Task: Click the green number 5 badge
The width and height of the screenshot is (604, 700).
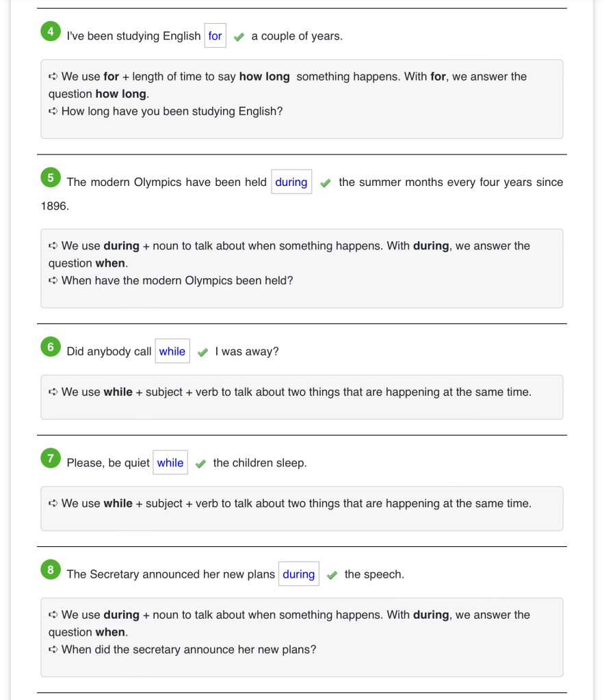Action: pyautogui.click(x=51, y=178)
